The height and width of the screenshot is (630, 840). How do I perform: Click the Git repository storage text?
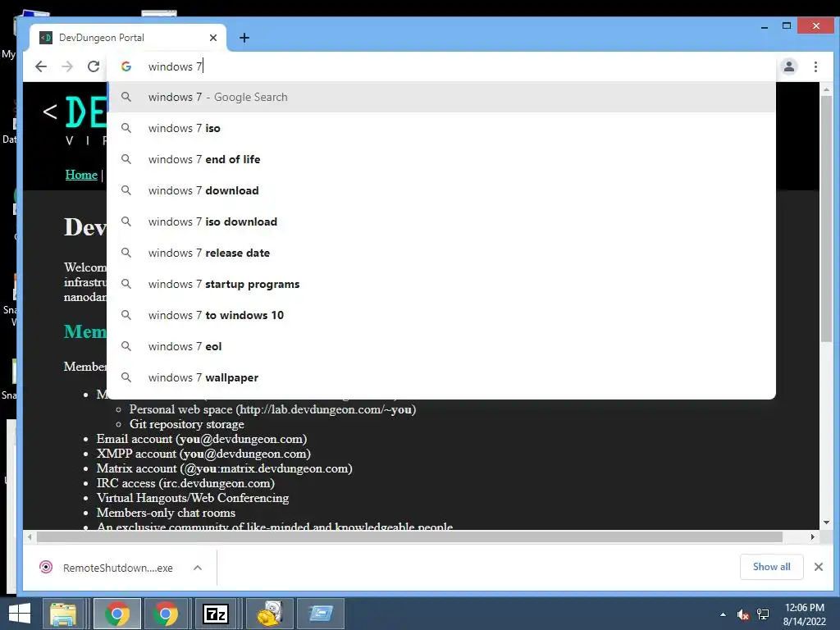(186, 424)
